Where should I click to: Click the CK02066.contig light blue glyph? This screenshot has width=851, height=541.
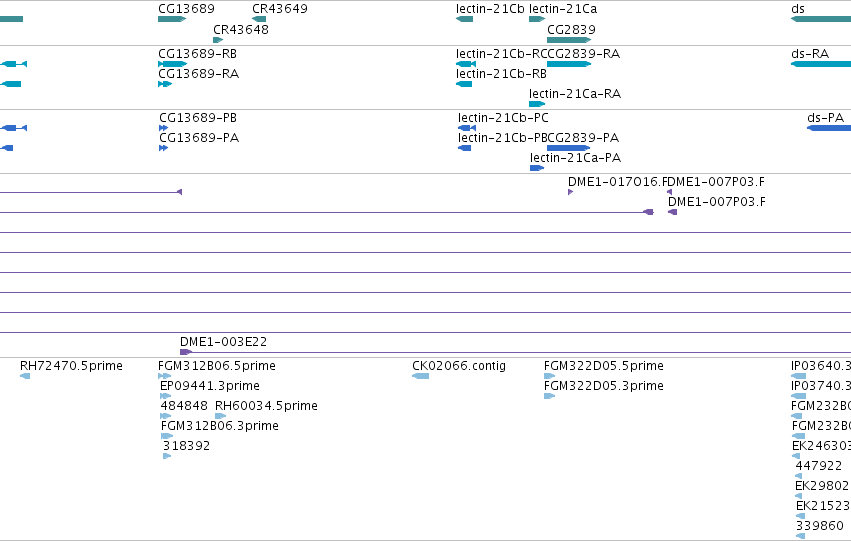pos(421,375)
